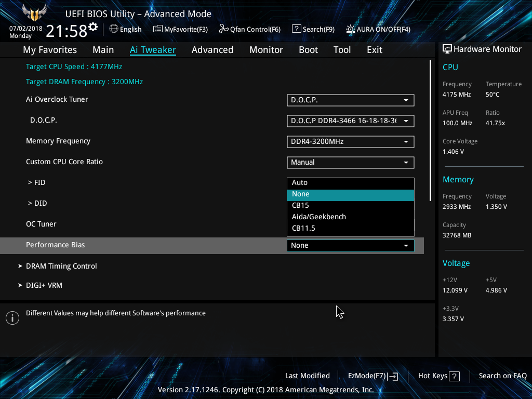Viewport: 532px width, 399px height.
Task: Open the Memory Frequency dropdown
Action: coord(351,141)
